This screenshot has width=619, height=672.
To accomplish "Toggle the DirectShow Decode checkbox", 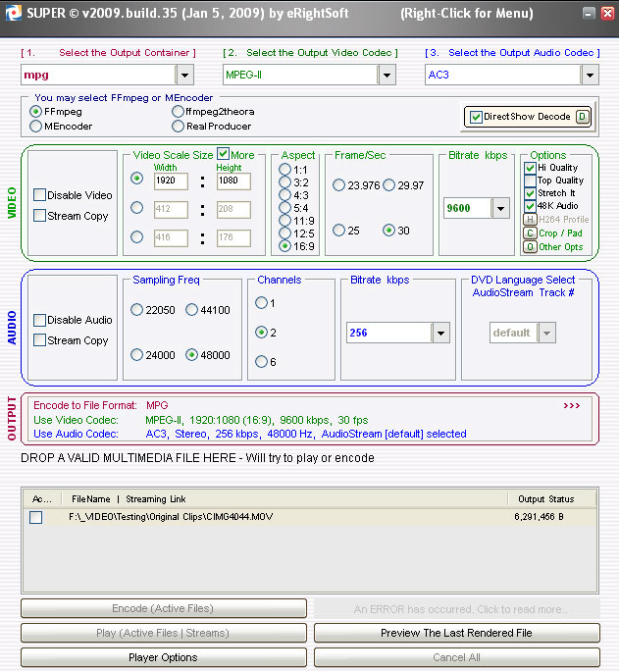I will pyautogui.click(x=476, y=117).
